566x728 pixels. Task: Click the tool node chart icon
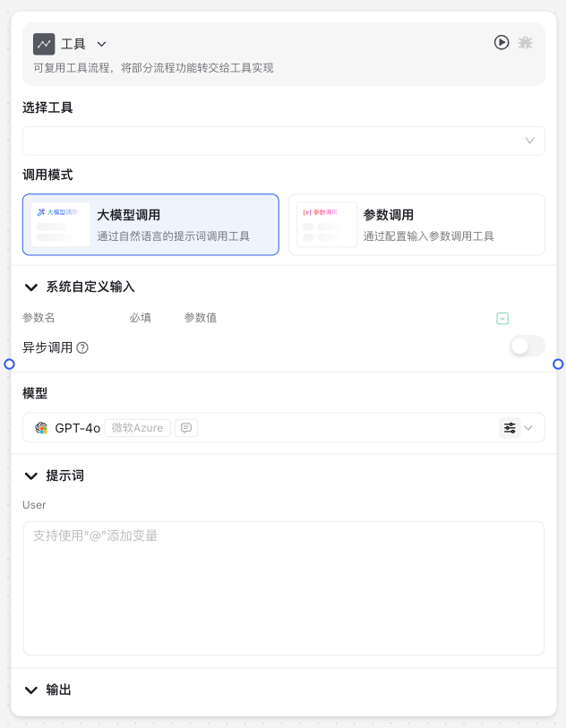44,44
